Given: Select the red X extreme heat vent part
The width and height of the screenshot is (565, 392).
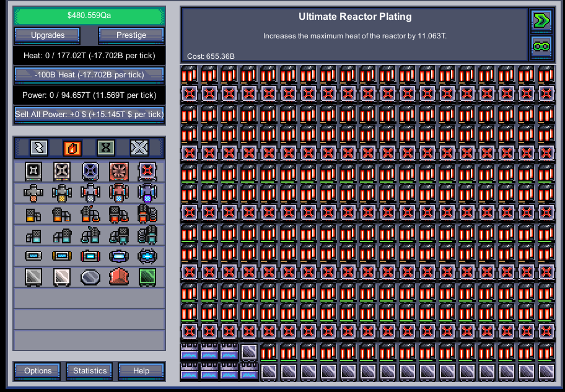Looking at the screenshot, I should pos(147,171).
